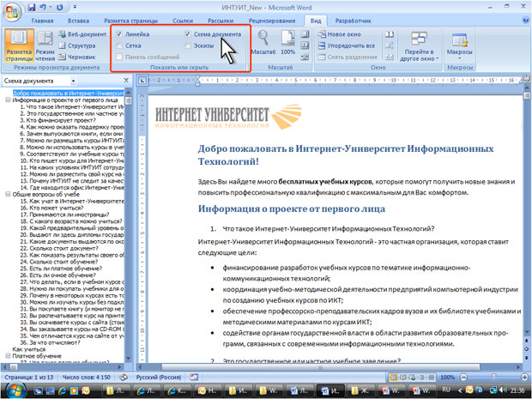The width and height of the screenshot is (532, 399).
Task: Click the view side-by-side icon in Окно group
Action: 390,34
